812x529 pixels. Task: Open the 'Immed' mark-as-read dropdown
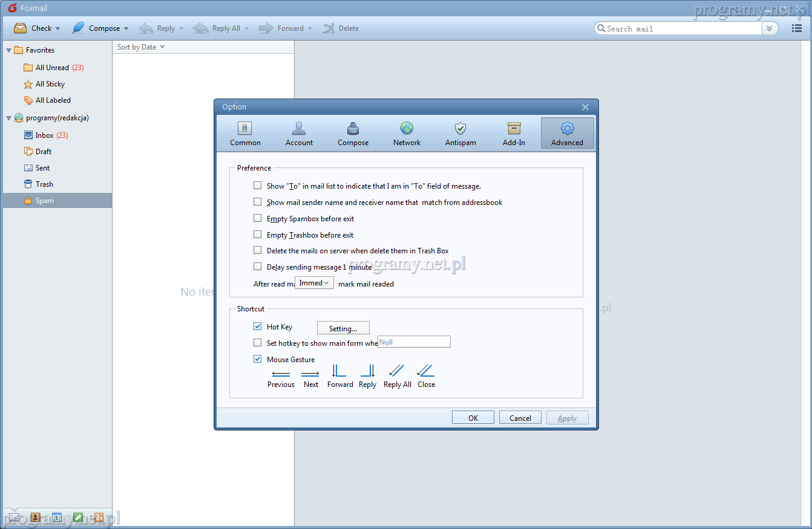click(314, 283)
